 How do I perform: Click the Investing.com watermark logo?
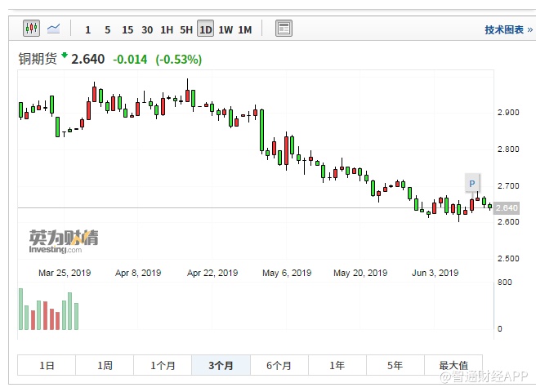click(64, 242)
